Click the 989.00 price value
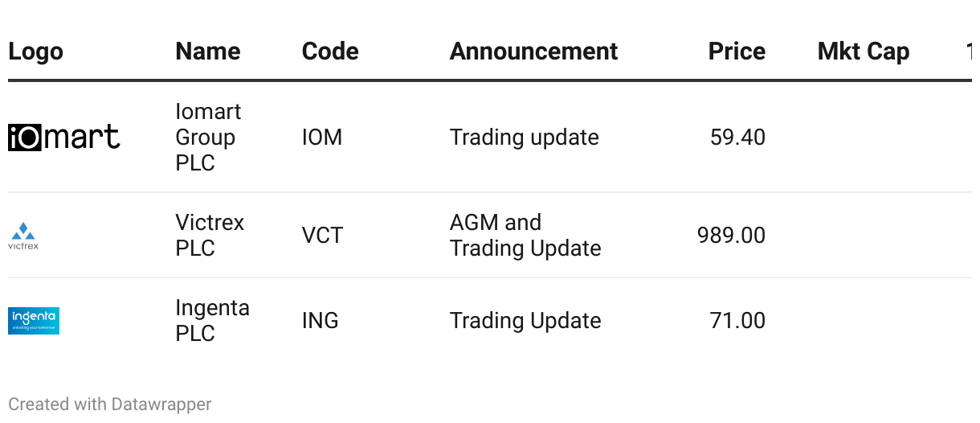Viewport: 980px width, 423px height. click(x=731, y=236)
